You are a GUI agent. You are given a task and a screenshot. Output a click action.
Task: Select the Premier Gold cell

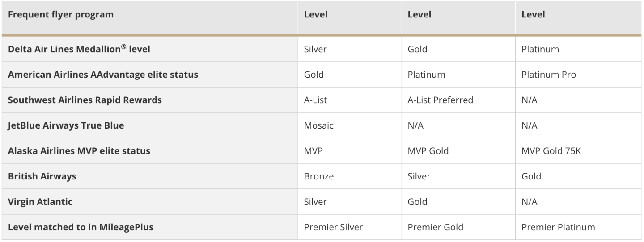(435, 227)
